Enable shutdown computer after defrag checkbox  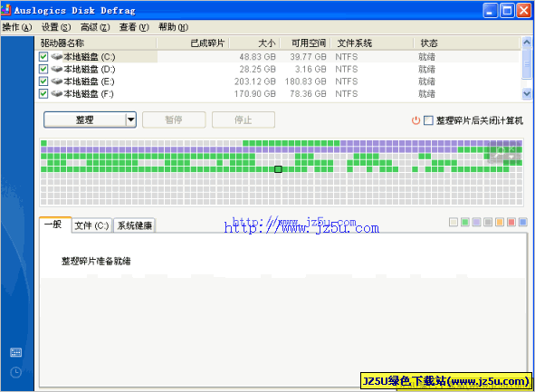tap(428, 120)
